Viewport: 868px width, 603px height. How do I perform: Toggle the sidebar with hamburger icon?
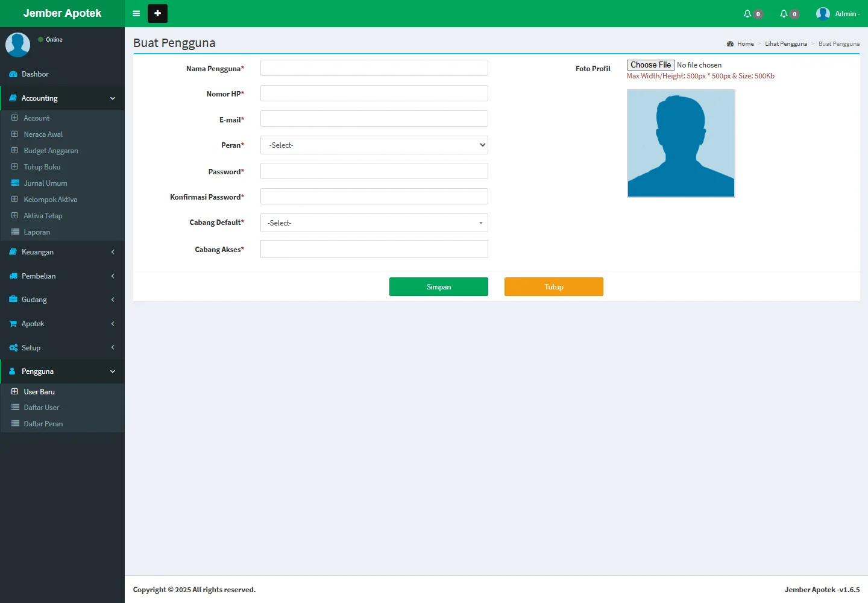click(136, 13)
